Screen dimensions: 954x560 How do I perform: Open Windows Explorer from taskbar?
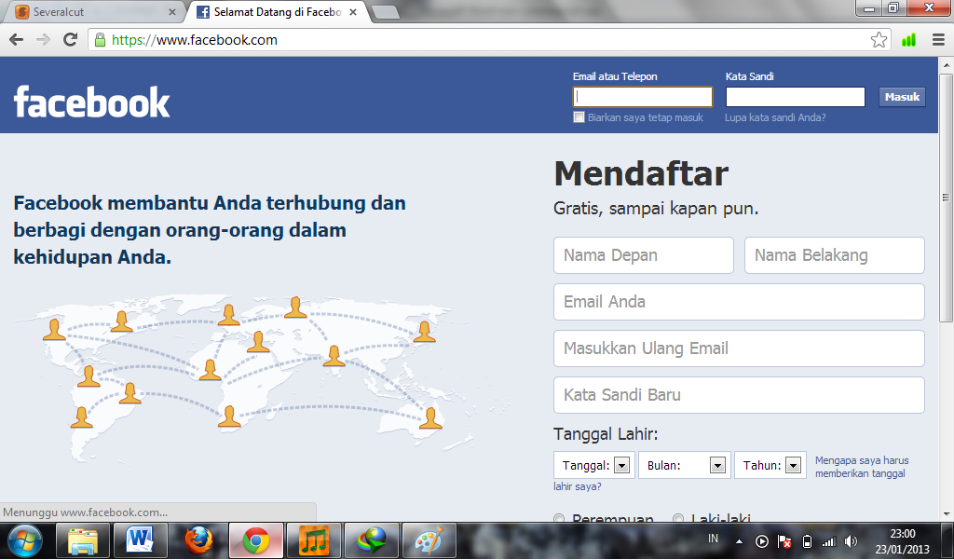tap(83, 540)
